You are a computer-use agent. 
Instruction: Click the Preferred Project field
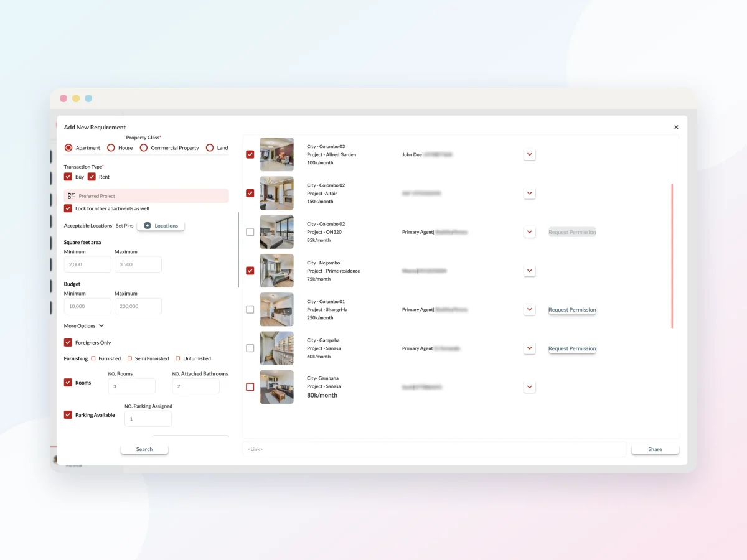146,196
